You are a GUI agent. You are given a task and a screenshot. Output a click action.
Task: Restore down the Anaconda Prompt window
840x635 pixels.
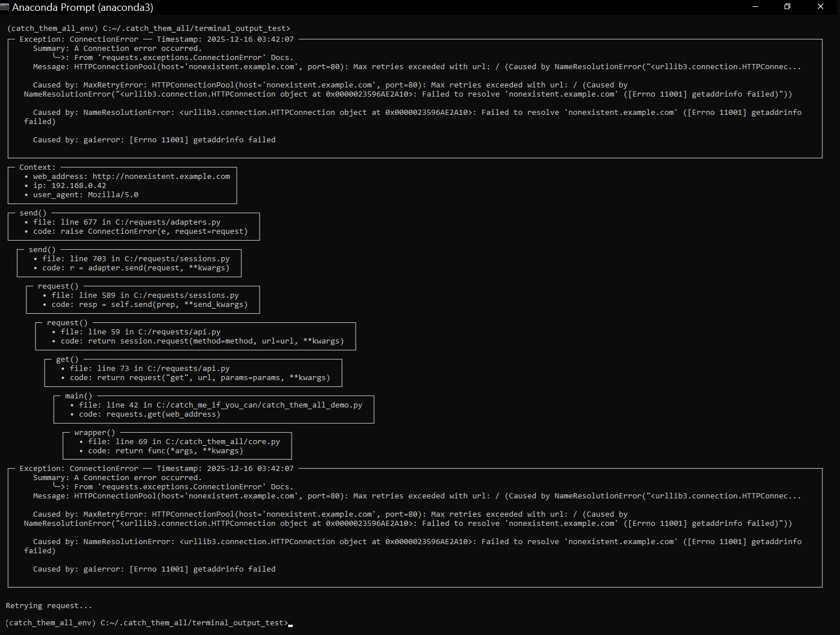[x=787, y=7]
